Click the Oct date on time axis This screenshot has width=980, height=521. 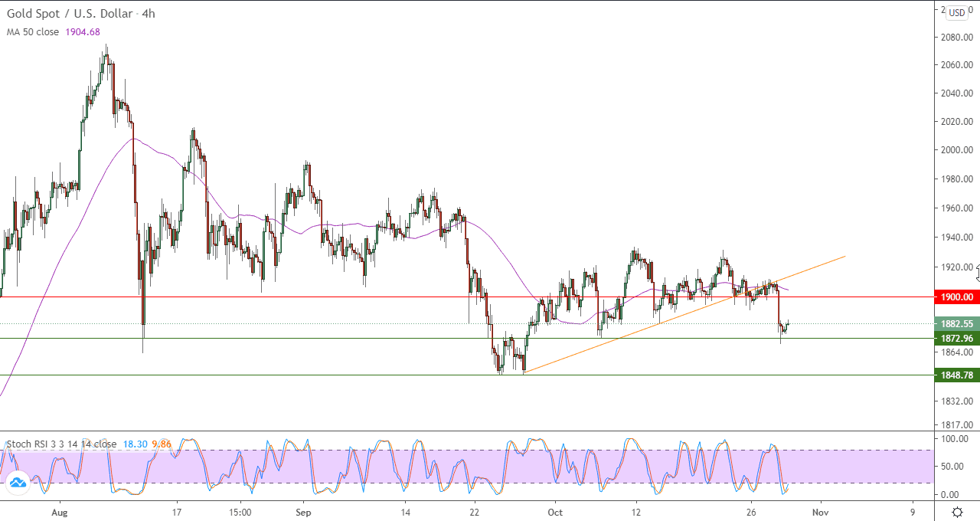click(x=556, y=512)
